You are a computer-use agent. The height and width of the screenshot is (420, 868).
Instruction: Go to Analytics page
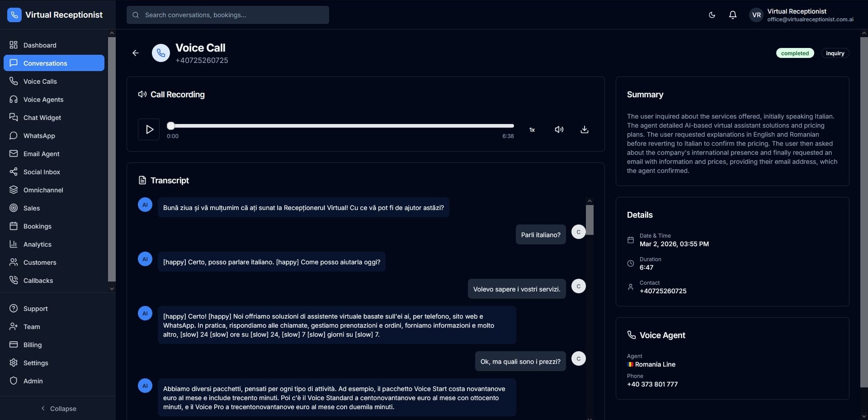(x=38, y=244)
